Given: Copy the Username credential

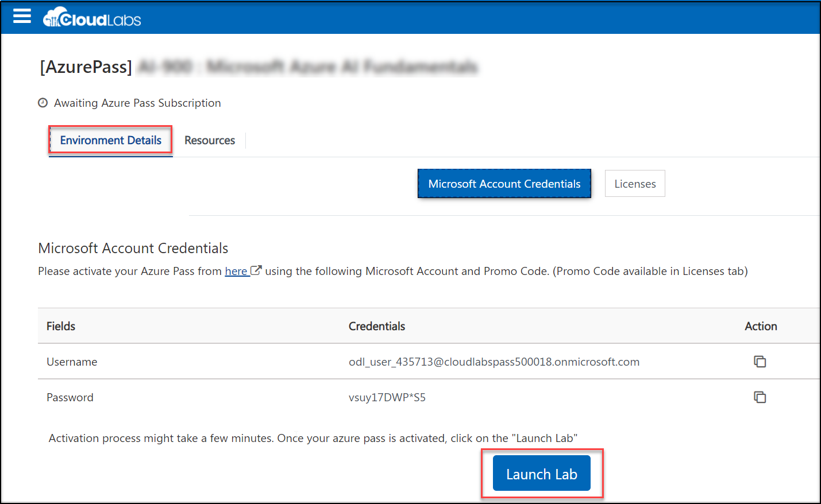Looking at the screenshot, I should tap(760, 361).
